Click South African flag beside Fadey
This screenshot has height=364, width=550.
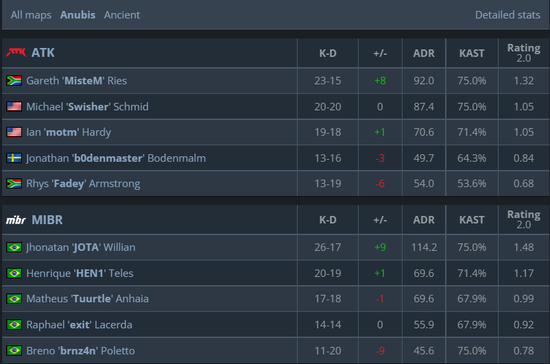click(x=14, y=184)
